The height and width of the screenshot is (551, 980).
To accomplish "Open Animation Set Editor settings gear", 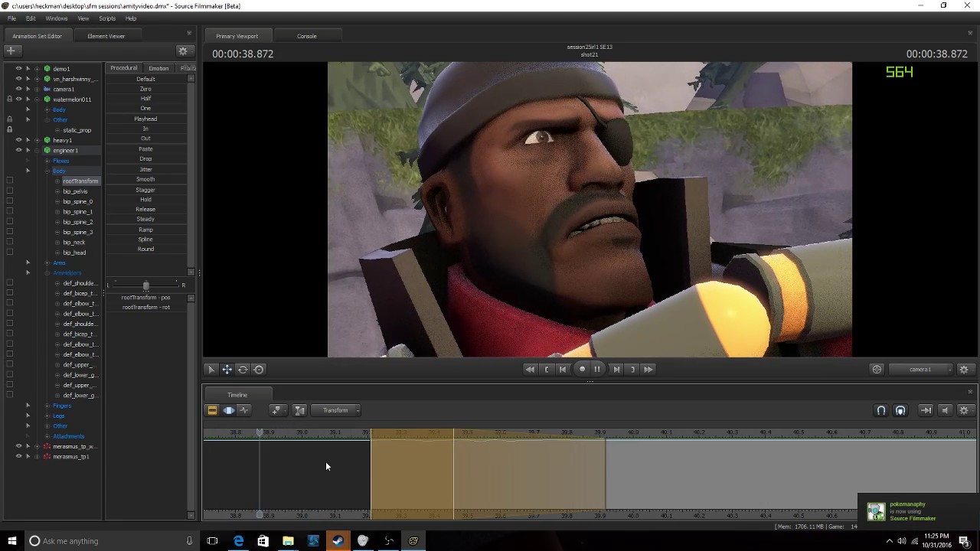I will click(183, 51).
